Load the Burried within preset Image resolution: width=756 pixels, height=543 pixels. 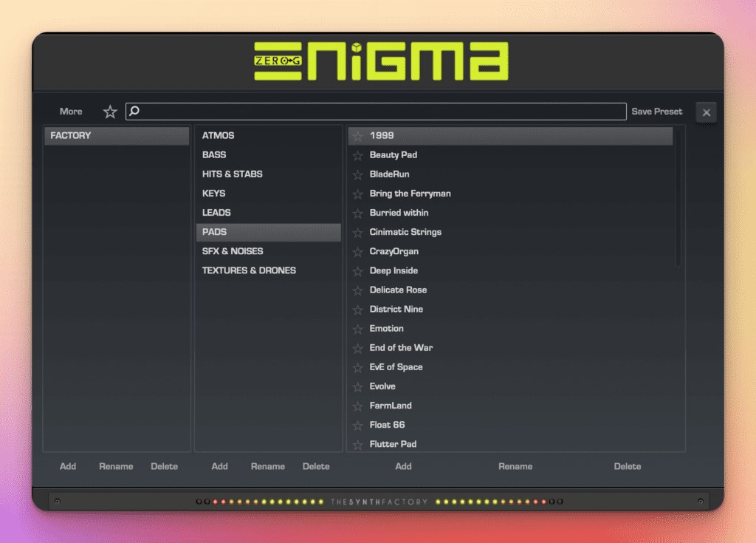(511, 213)
